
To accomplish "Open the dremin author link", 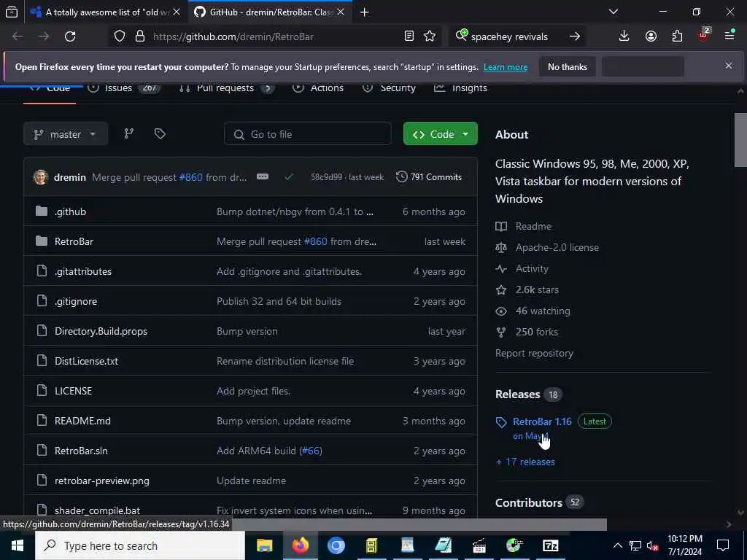I will (x=70, y=177).
